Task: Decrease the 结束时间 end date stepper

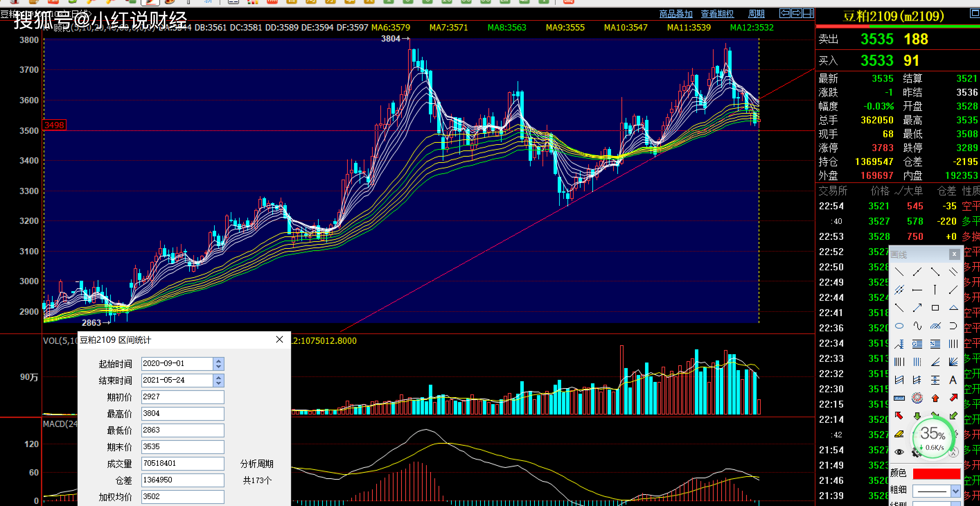Action: [218, 383]
